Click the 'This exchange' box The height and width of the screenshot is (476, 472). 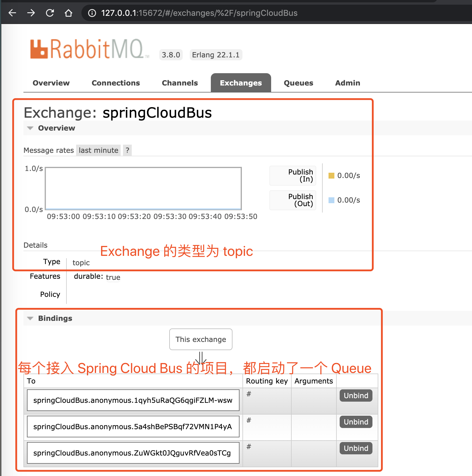pos(201,339)
